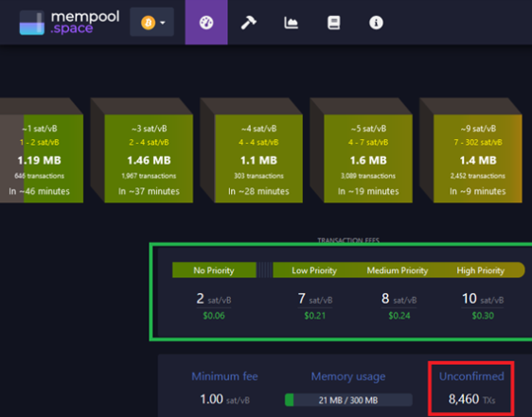Viewport: 532px width, 417px height.
Task: Click the 7 - 302 sat/vB fee range
Action: (478, 142)
